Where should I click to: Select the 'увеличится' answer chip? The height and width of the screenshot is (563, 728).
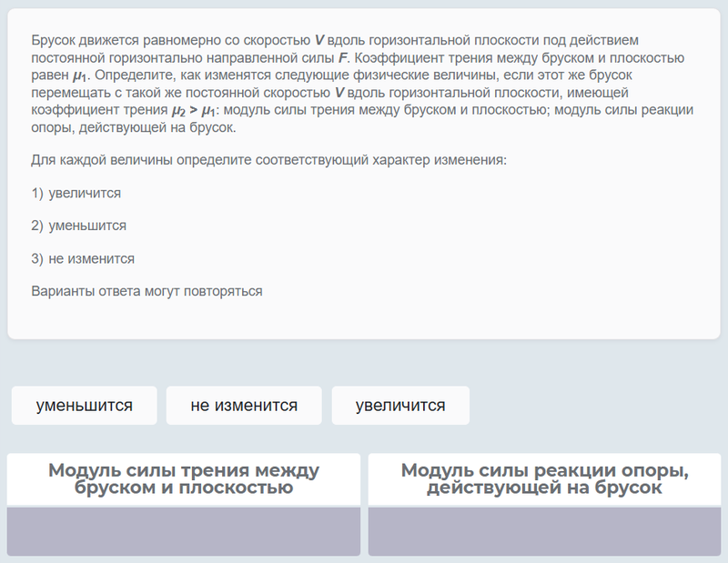400,406
